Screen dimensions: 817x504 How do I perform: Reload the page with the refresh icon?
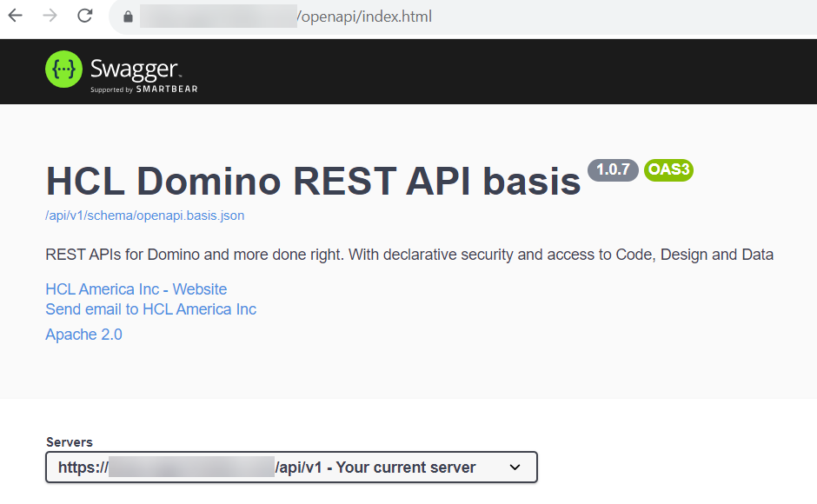[x=85, y=17]
